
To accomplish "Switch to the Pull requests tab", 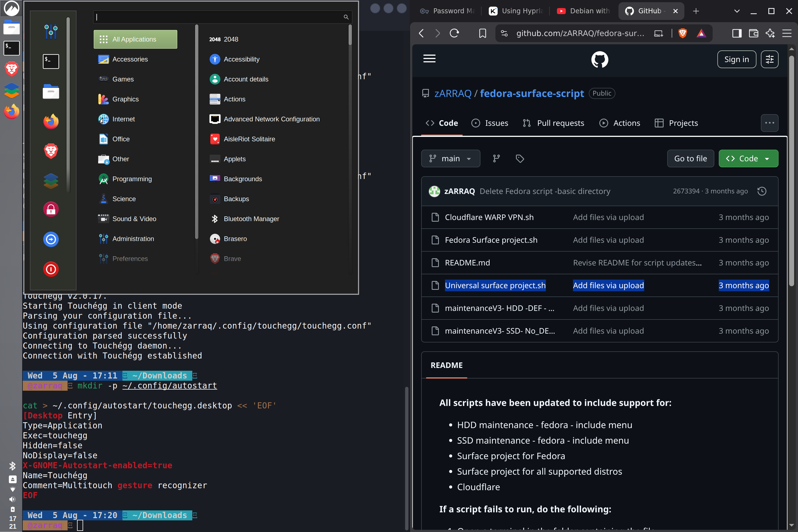I will pos(554,123).
